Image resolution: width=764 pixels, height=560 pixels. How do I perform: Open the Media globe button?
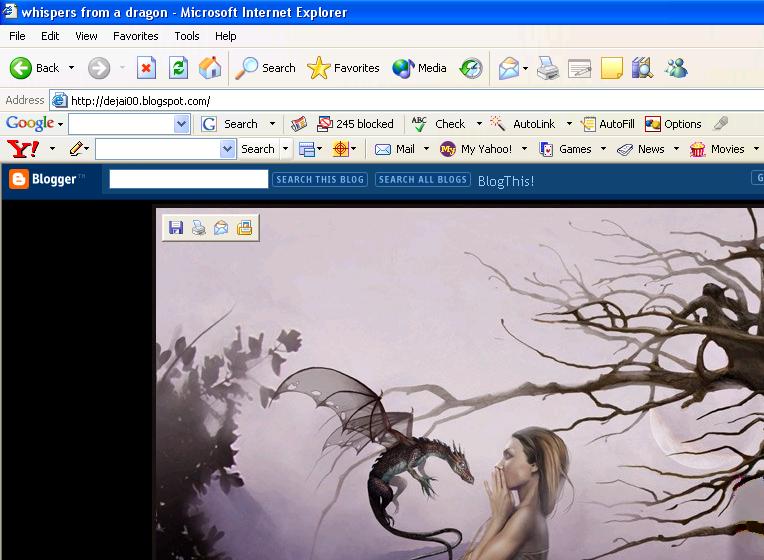click(419, 68)
